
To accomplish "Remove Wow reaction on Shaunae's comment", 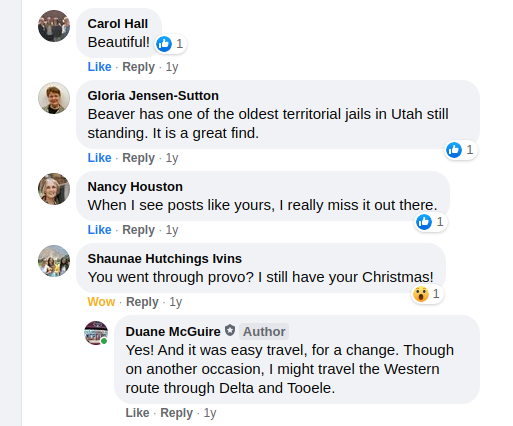I will click(x=101, y=302).
